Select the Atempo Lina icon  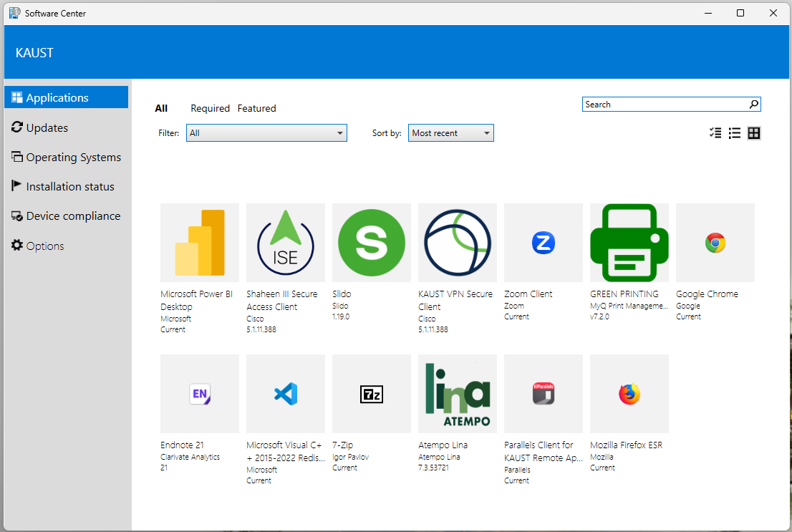(x=457, y=394)
